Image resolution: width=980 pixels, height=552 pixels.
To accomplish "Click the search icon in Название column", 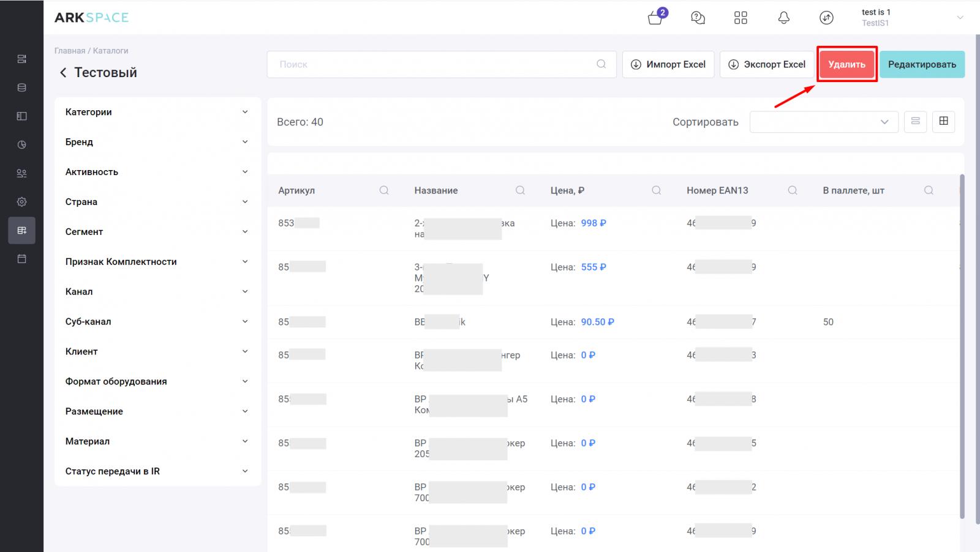I will click(520, 190).
